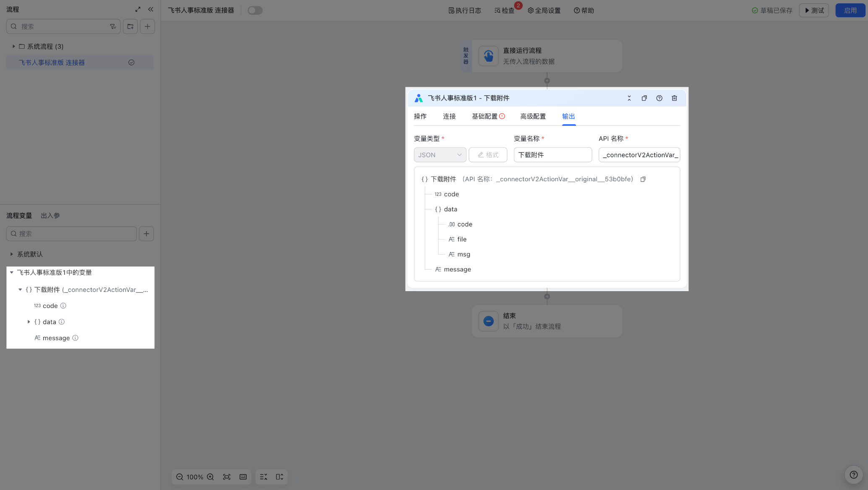Screen dimensions: 868x490
Task: Duplicate the 下载附件 node
Action: coord(644,98)
